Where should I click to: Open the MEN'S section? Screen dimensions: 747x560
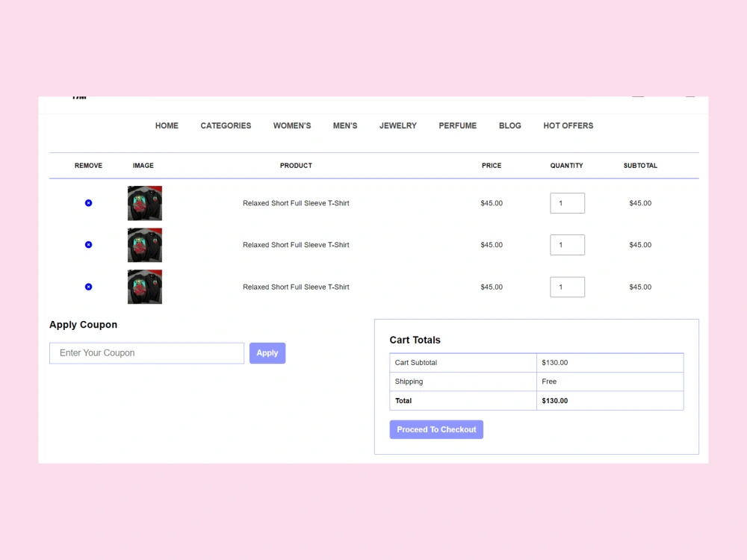(x=345, y=125)
